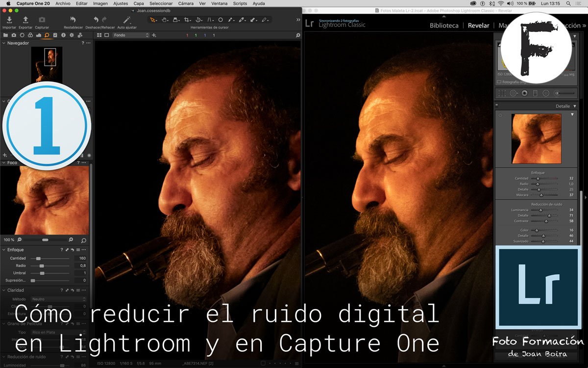588x368 pixels.
Task: Click Lightroom Detalle preview thumbnail
Action: [x=536, y=138]
